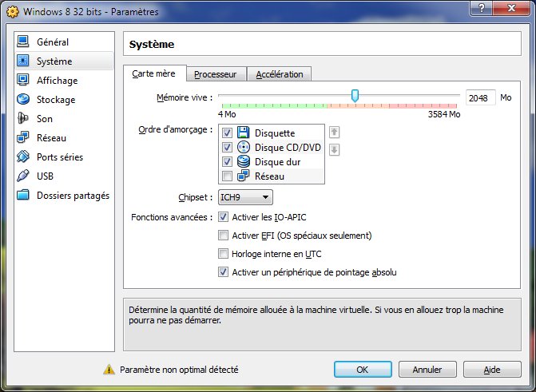Click the Système chip icon in sidebar
The width and height of the screenshot is (536, 392).
coord(23,61)
